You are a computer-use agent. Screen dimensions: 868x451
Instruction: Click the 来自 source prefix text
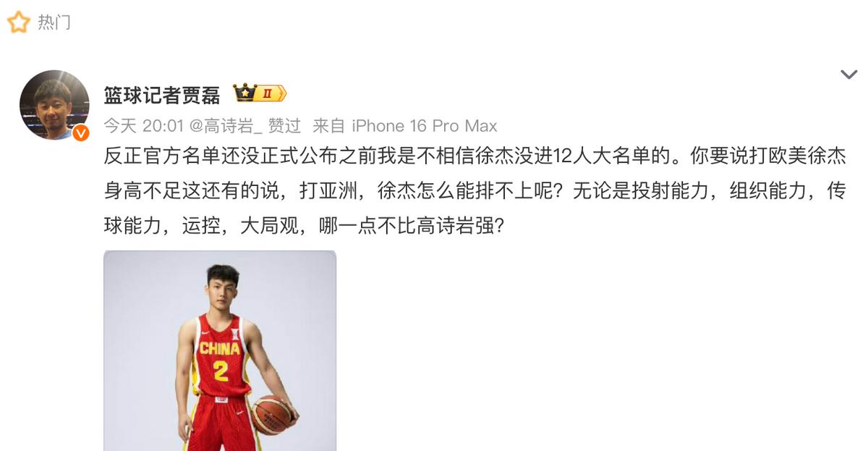pos(328,126)
